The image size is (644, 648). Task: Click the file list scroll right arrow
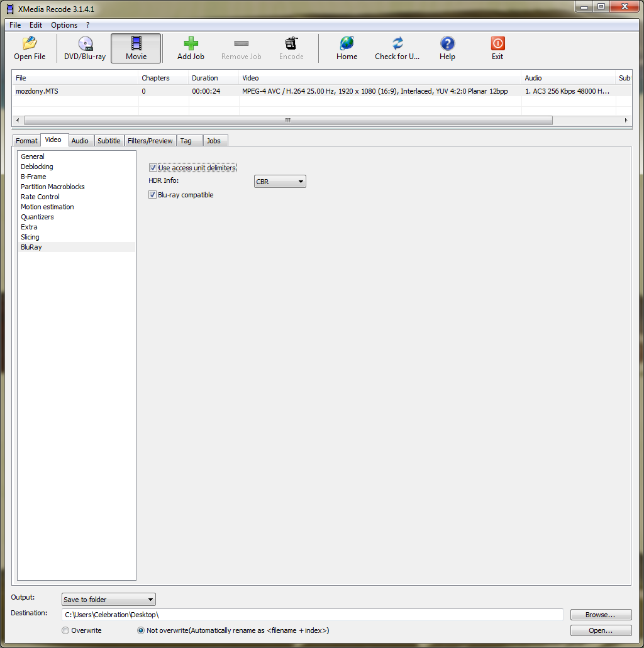click(x=626, y=120)
